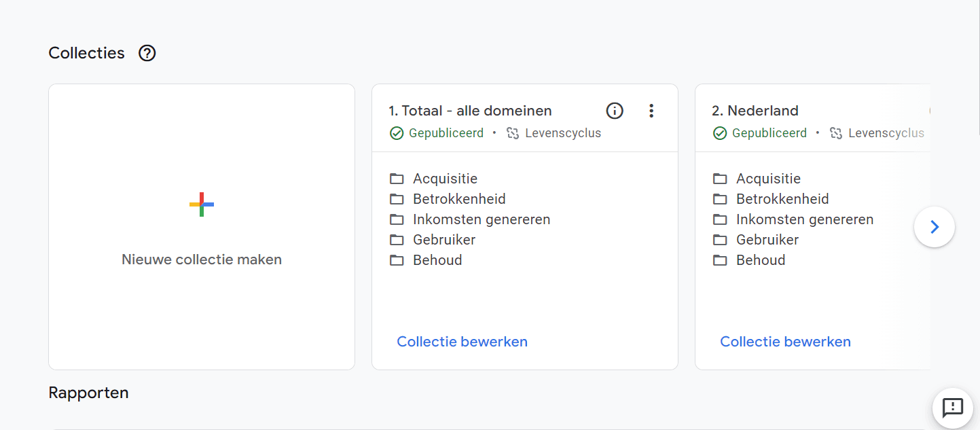Viewport: 980px width, 430px height.
Task: Select Inkomsten genereren text in Nederland card
Action: (x=805, y=219)
